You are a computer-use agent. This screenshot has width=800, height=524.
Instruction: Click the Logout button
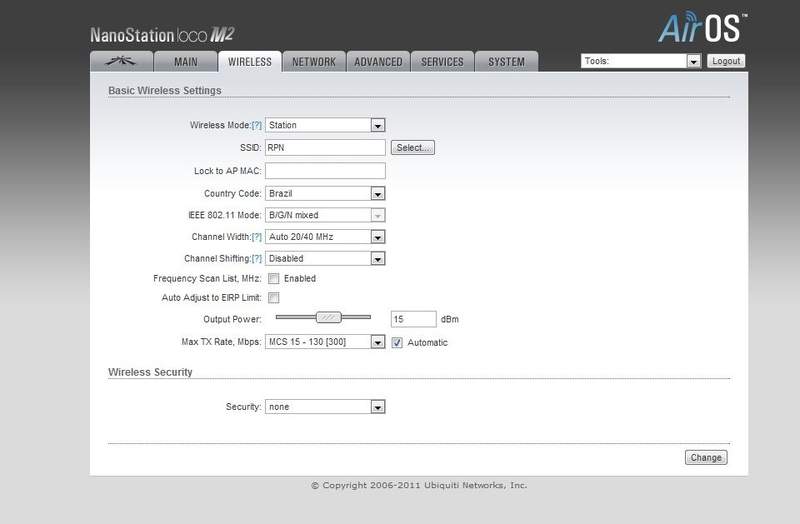click(x=726, y=61)
